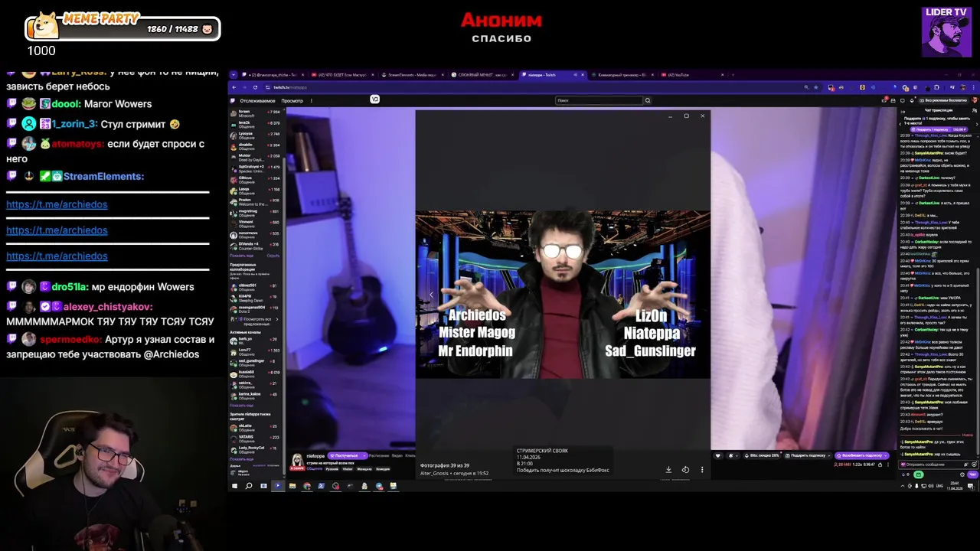Reload the Twitch page
This screenshot has width=980, height=551.
click(255, 87)
